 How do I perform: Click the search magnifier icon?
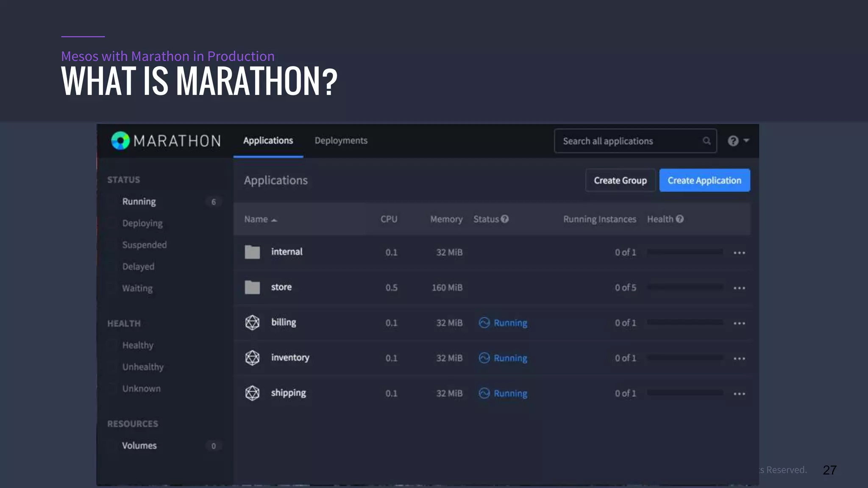tap(707, 141)
